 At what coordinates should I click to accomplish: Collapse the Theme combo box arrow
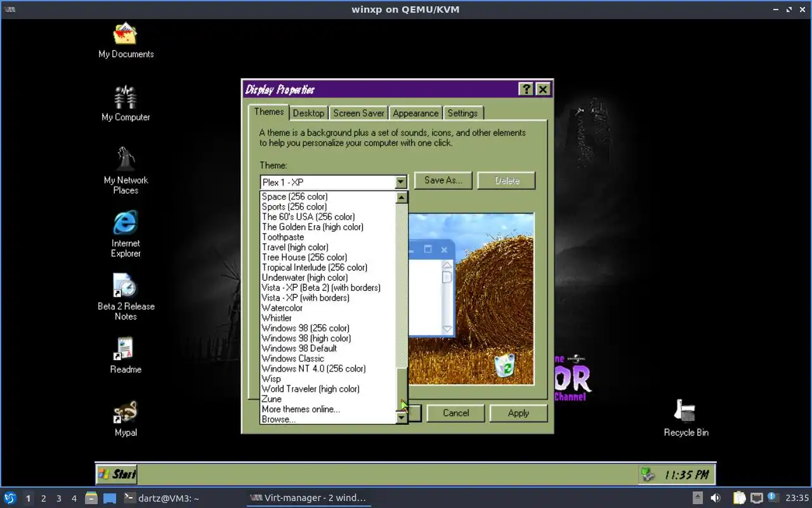[400, 182]
